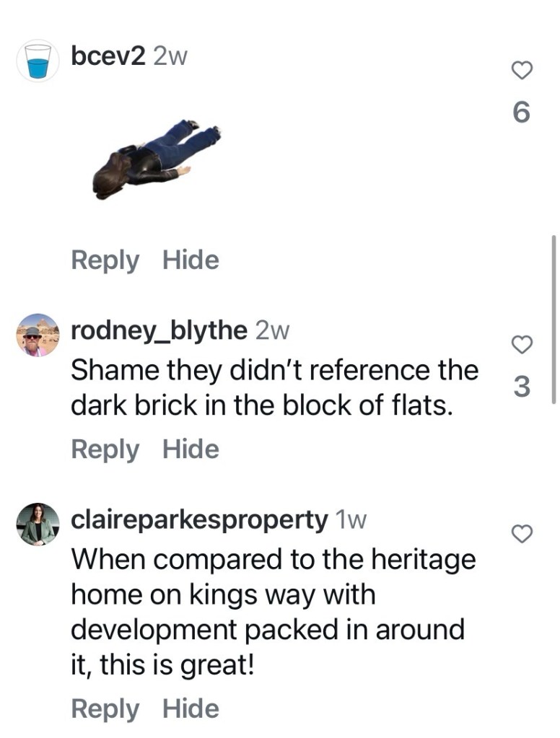View the falling person GIF sticker
This screenshot has width=560, height=738.
(x=157, y=159)
